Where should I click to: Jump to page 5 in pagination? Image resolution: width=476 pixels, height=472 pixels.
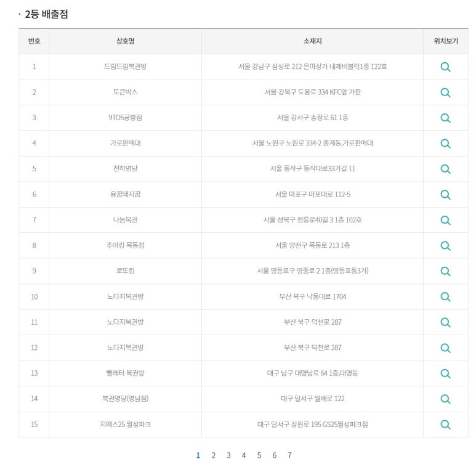[259, 455]
